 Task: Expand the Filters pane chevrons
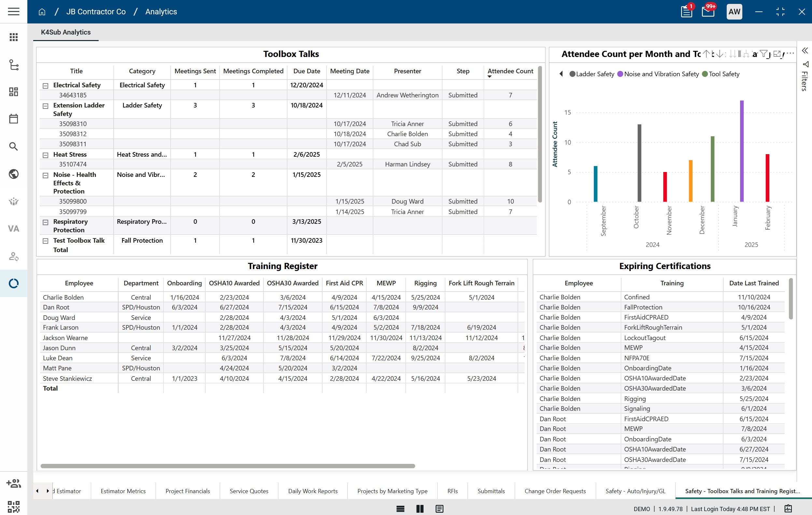(x=805, y=50)
